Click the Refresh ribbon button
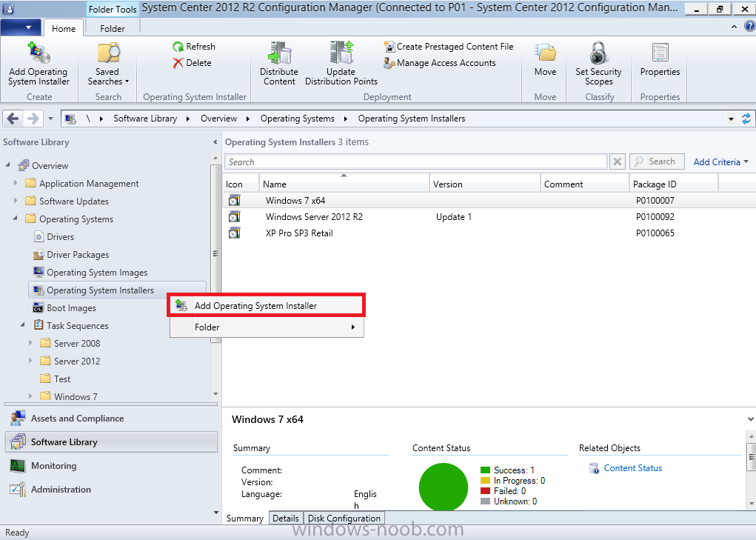This screenshot has height=540, width=756. [194, 46]
